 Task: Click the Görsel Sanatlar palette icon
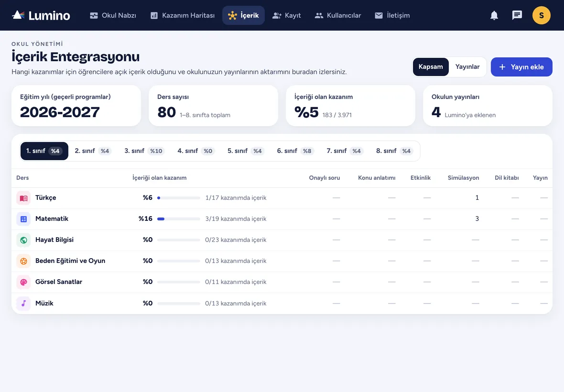point(24,283)
